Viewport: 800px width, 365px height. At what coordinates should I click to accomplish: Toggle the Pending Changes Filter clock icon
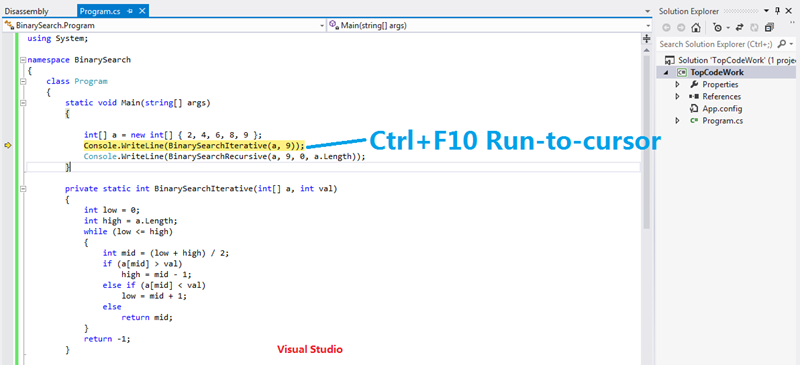717,28
